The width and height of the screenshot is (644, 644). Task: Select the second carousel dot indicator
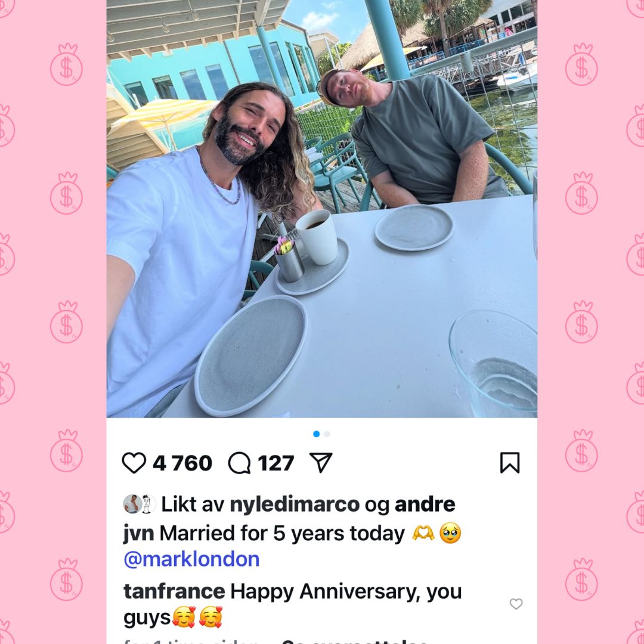327,434
